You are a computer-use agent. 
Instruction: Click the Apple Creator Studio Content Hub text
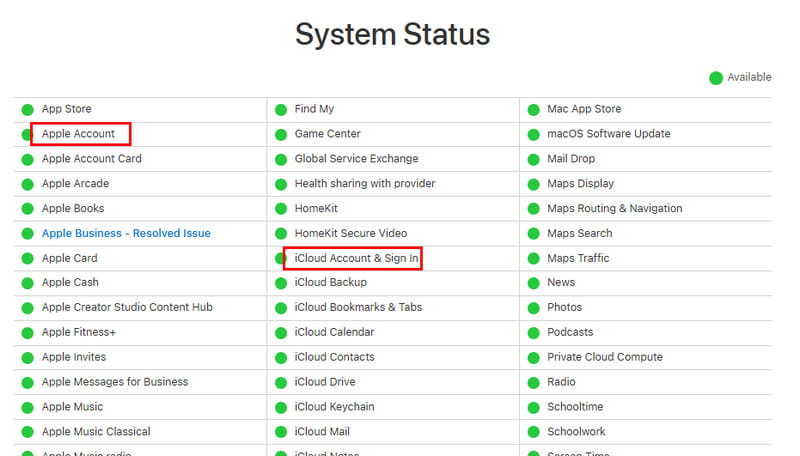pos(127,307)
